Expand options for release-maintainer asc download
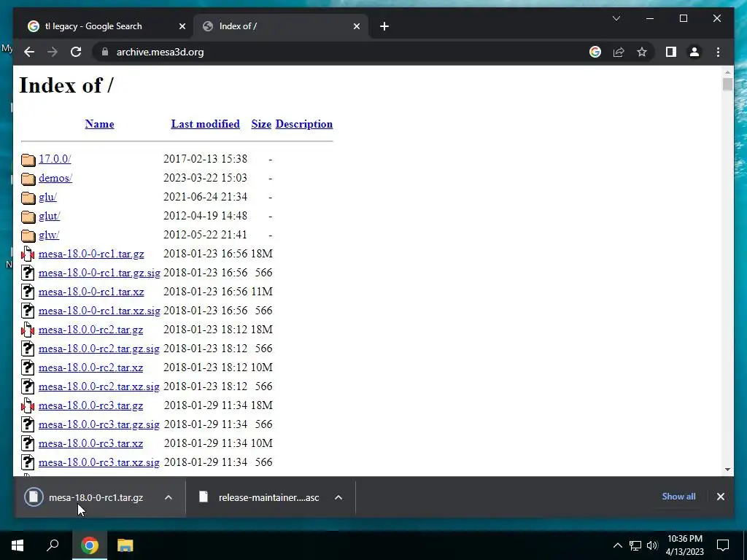 pyautogui.click(x=338, y=497)
